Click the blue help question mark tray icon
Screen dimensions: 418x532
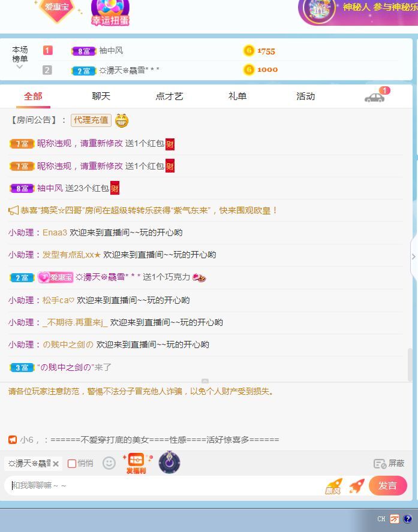coord(407,519)
